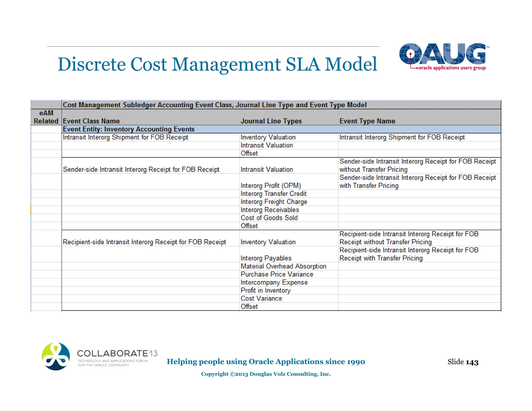The height and width of the screenshot is (411, 532).
Task: Click the slide title Discrete Cost Management SLA Model
Action: [x=217, y=64]
